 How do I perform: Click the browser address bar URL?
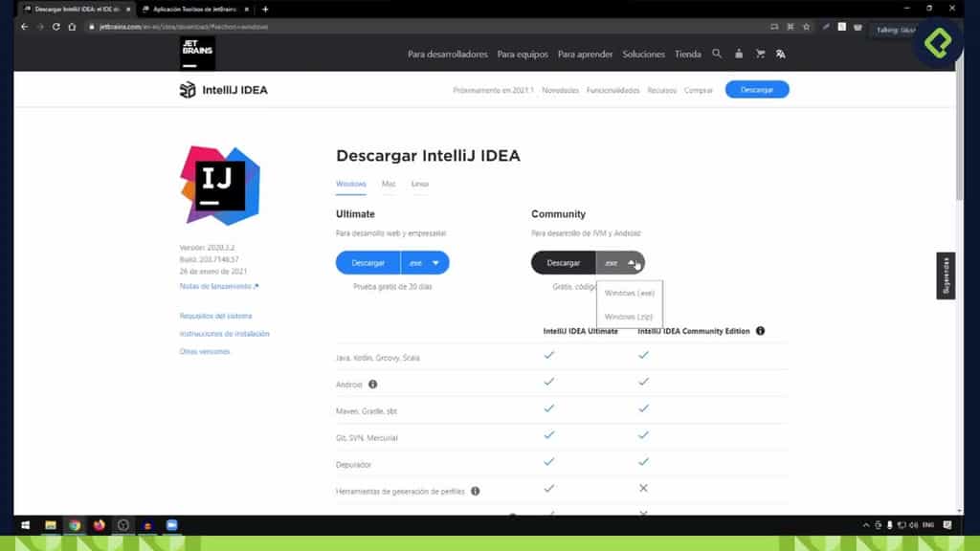tap(184, 27)
